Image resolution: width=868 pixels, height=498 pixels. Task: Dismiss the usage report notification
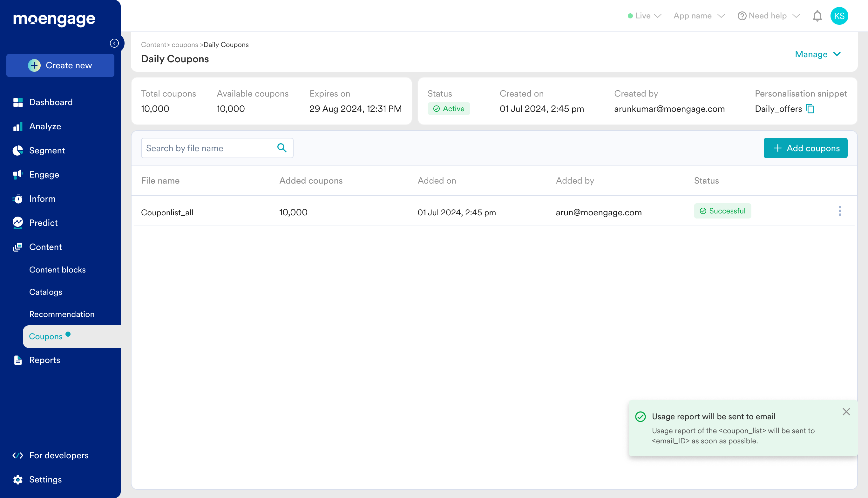pos(846,412)
